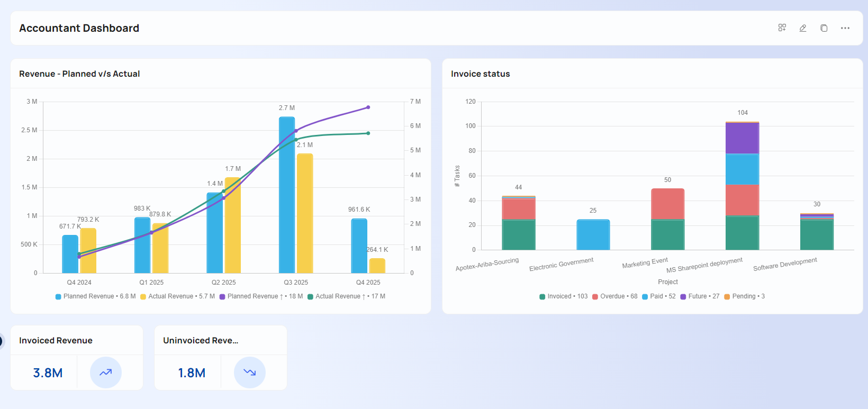Click the dark circular icon at left edge
Screen dimensions: 868x409
(1, 341)
